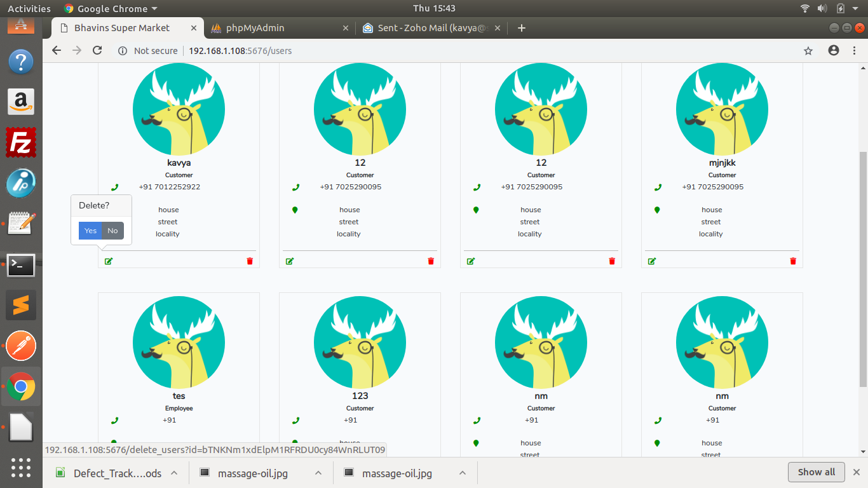
Task: Click the Wi-Fi indicator in top bar
Action: (x=805, y=8)
